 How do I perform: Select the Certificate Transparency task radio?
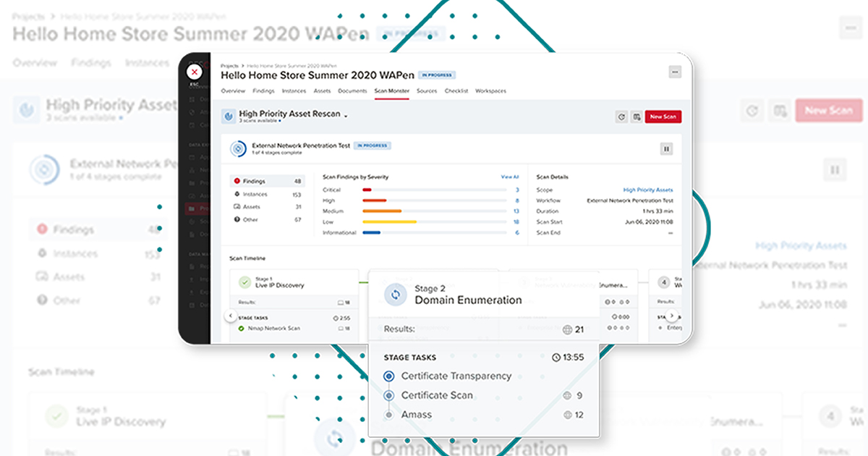(391, 376)
